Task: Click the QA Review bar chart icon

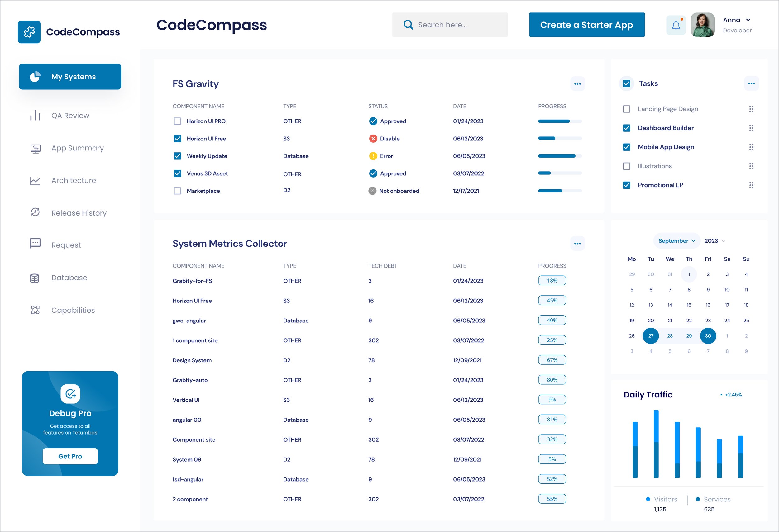Action: [x=35, y=116]
